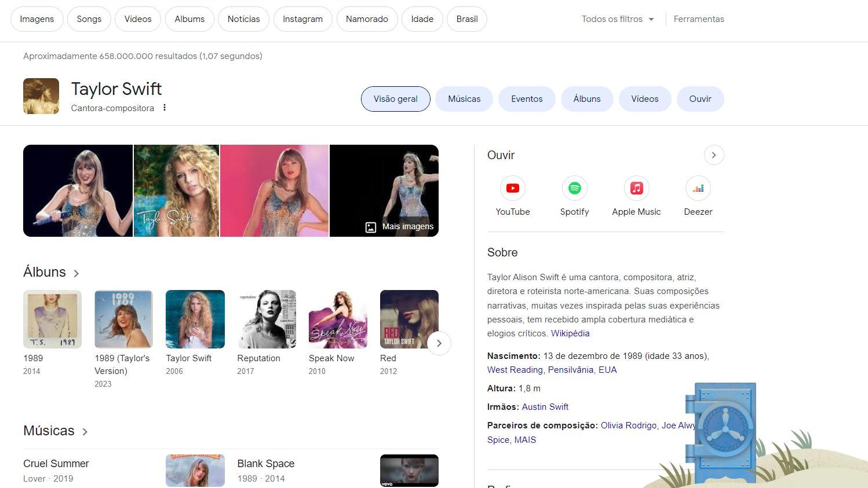This screenshot has height=488, width=868.
Task: Open Spotify listening icon
Action: 574,188
